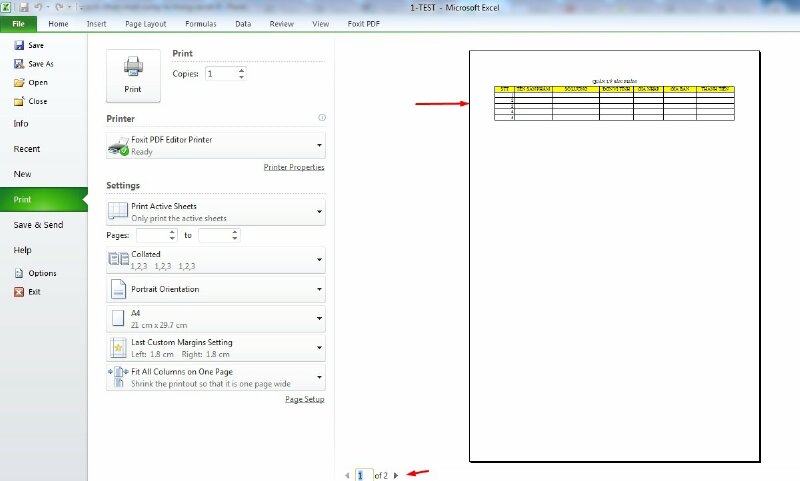Open Excel Options
Viewport: 800px width, 481px height.
[x=42, y=273]
